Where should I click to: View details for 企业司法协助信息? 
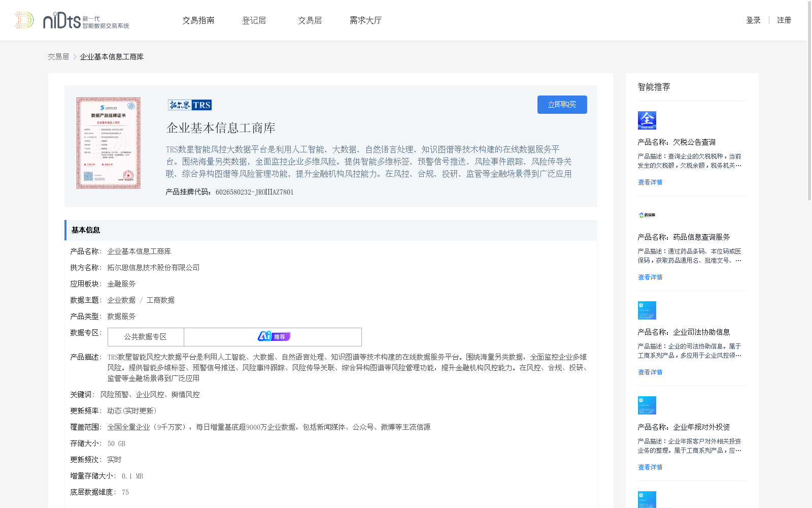coord(650,372)
